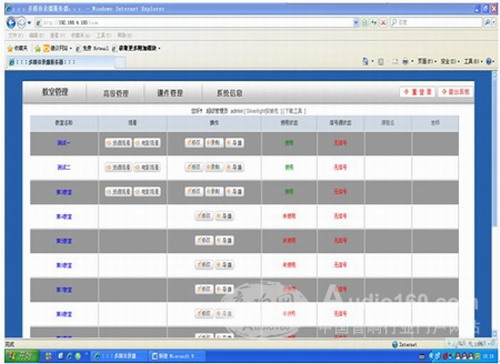
Task: Switch to the 系统信息 tab
Action: [x=229, y=93]
